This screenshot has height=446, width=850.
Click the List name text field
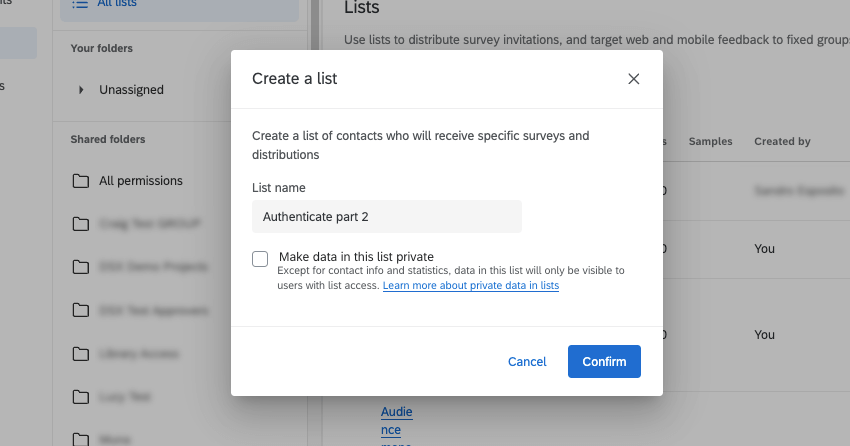pos(386,216)
